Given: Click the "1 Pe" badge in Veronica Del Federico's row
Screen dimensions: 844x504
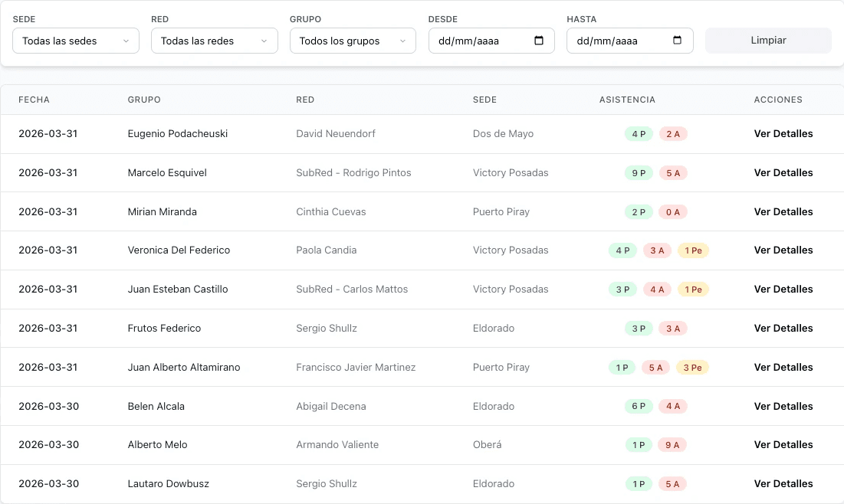Looking at the screenshot, I should click(x=692, y=250).
